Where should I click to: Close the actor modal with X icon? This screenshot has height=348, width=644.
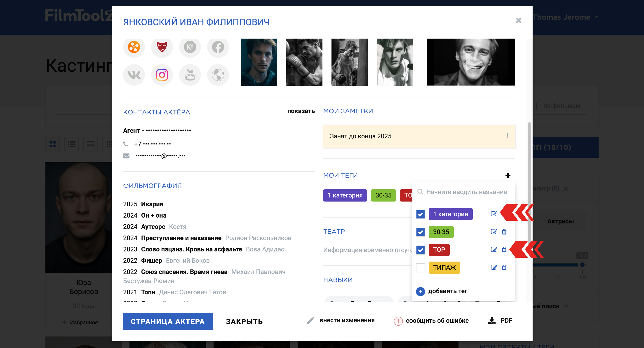point(519,21)
